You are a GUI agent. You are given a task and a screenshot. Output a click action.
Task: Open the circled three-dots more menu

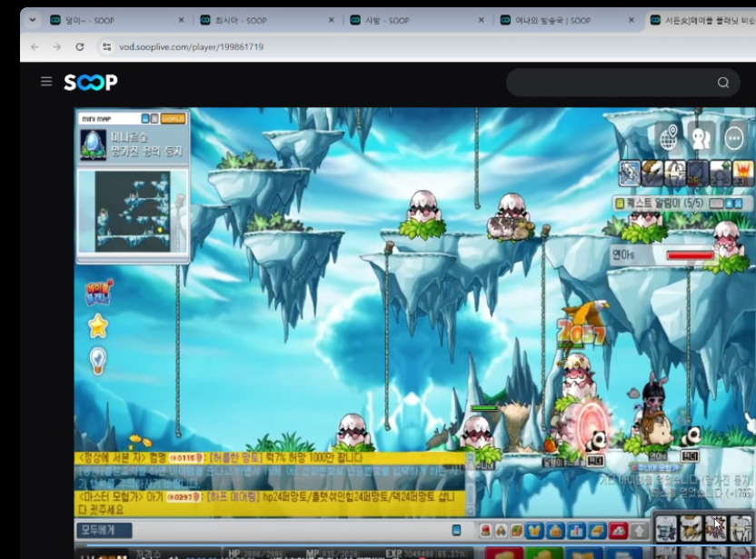tap(734, 139)
